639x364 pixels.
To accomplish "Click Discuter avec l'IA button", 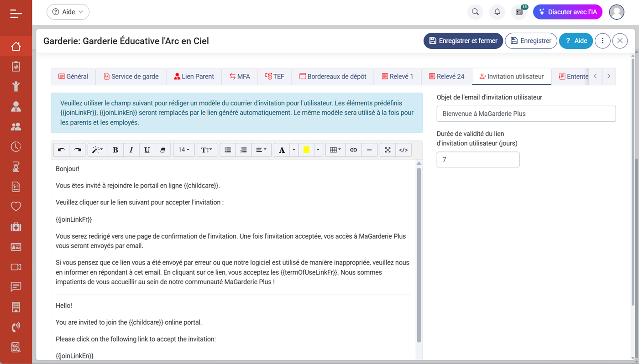I will [567, 12].
